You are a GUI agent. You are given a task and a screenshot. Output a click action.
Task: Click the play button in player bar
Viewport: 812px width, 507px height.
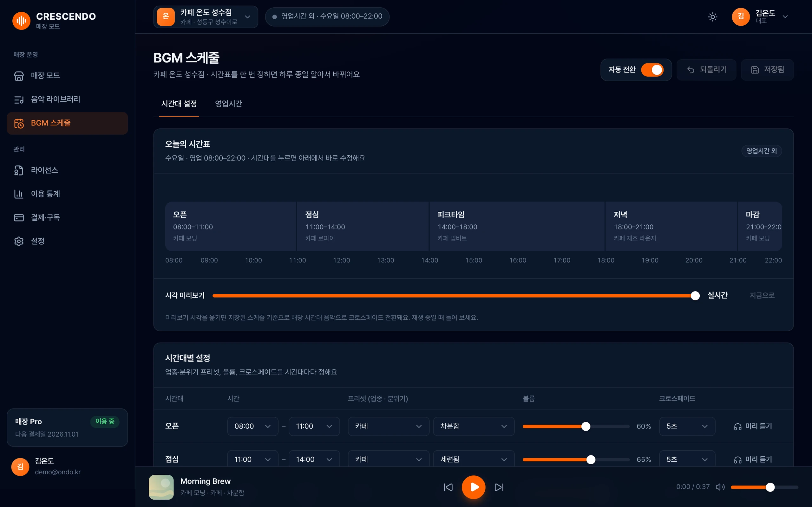474,487
